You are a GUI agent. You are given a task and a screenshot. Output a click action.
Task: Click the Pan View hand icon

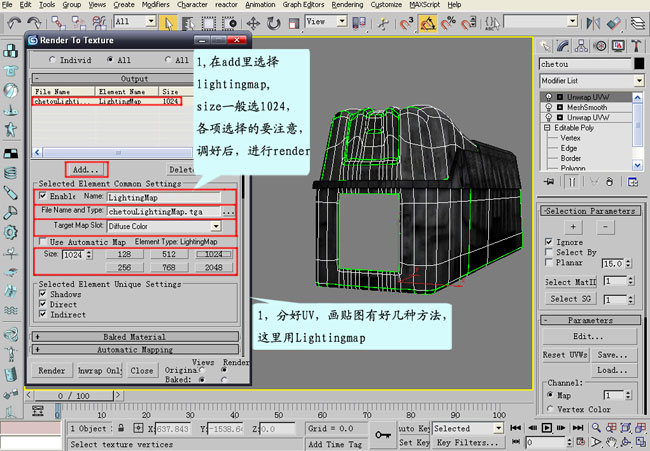(x=611, y=442)
